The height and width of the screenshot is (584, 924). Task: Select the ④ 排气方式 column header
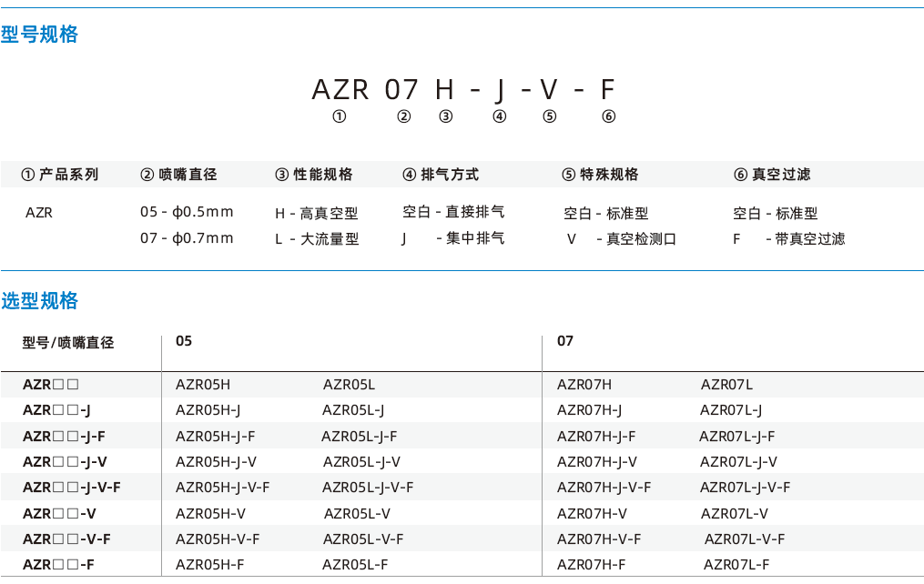(441, 175)
